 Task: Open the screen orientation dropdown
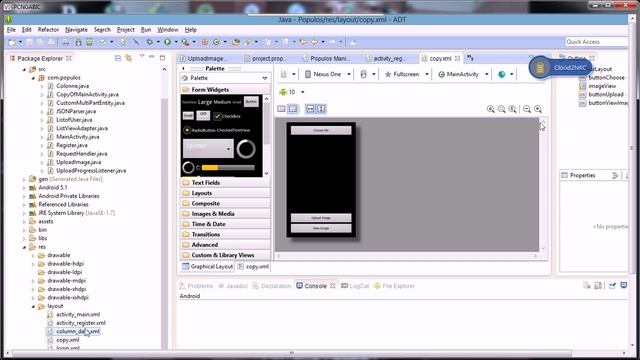click(373, 74)
